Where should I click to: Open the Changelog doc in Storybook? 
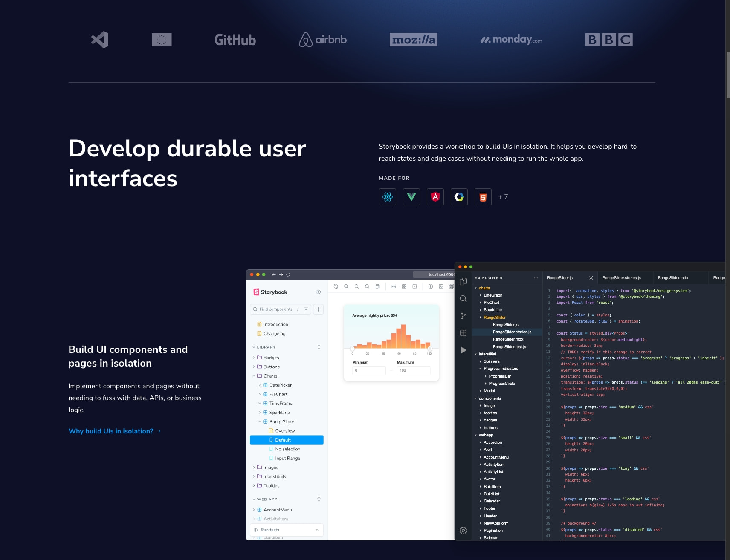[x=271, y=334]
